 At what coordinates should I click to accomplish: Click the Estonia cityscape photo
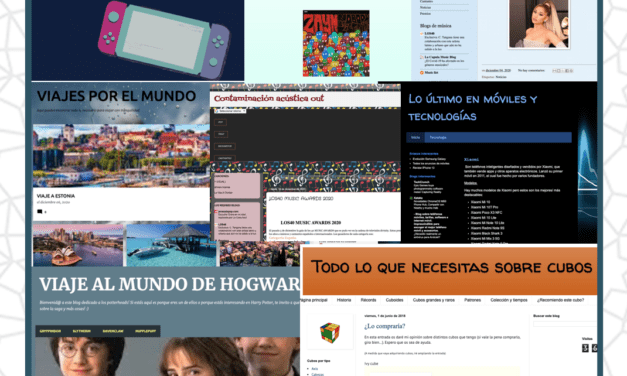coord(121,156)
